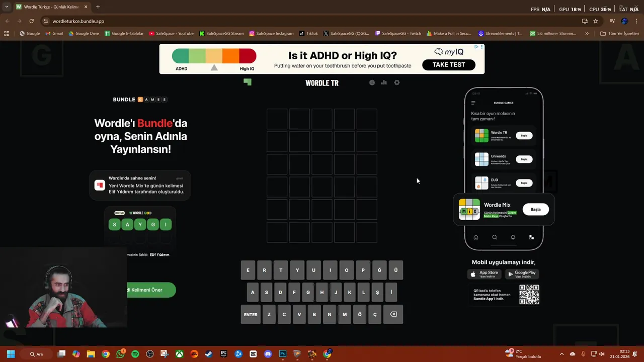
Task: Open the TikTok bookmark
Action: 309,33
